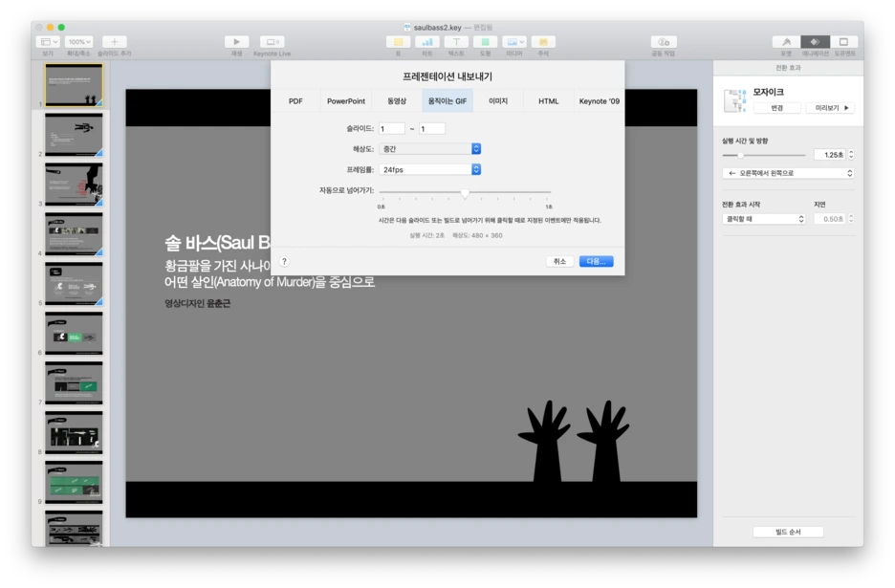895x588 pixels.
Task: Click the 빌드 순서 (Build Order) button
Action: pos(788,532)
